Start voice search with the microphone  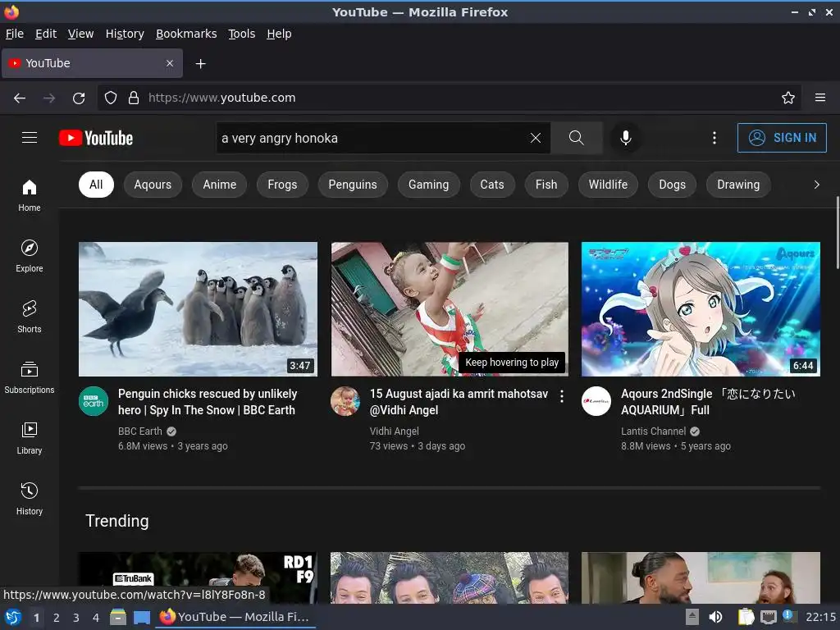coord(625,138)
